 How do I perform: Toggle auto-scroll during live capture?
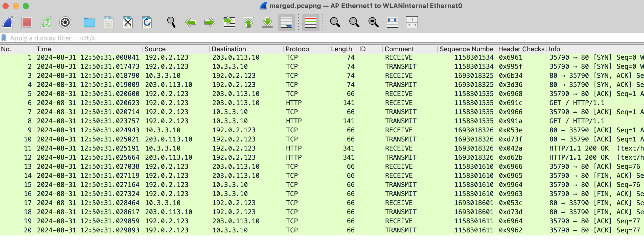click(x=286, y=22)
